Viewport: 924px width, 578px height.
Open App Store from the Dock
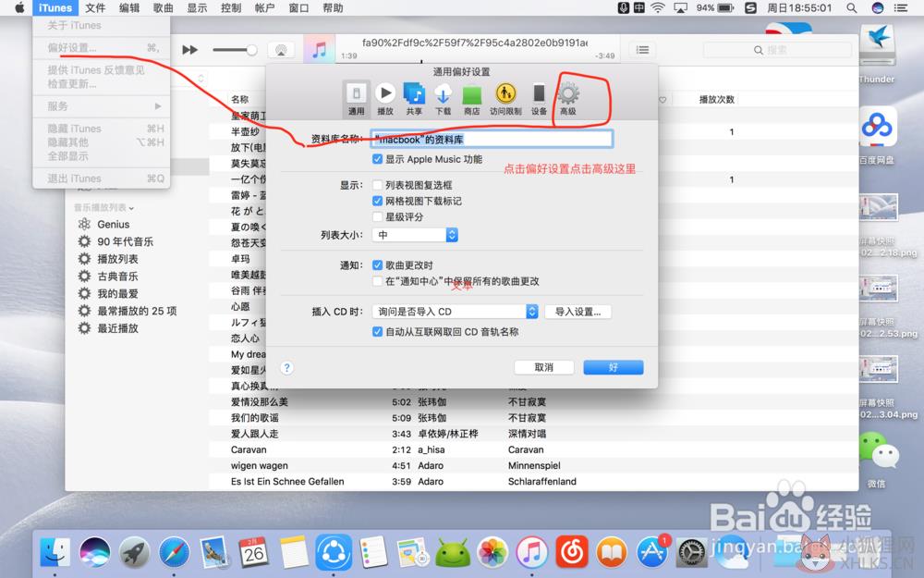pyautogui.click(x=651, y=553)
